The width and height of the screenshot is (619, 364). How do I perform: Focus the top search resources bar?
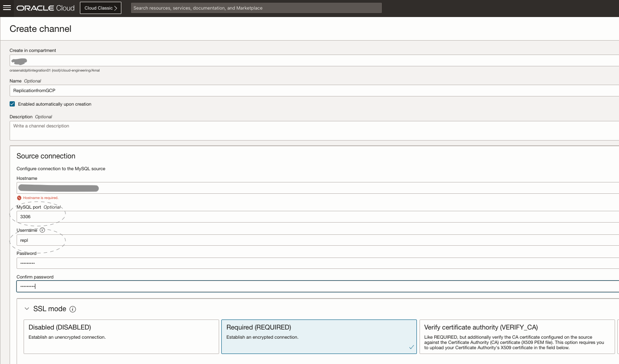[x=256, y=8]
